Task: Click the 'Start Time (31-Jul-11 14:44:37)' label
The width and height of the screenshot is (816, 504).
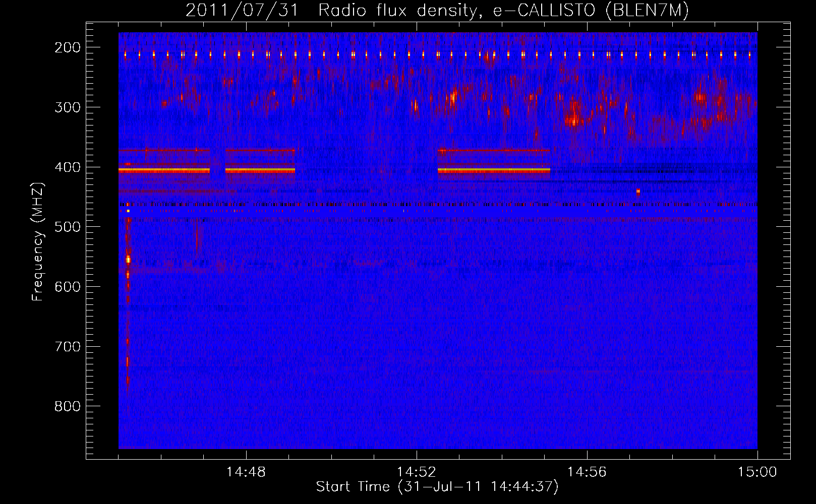Action: pos(437,487)
